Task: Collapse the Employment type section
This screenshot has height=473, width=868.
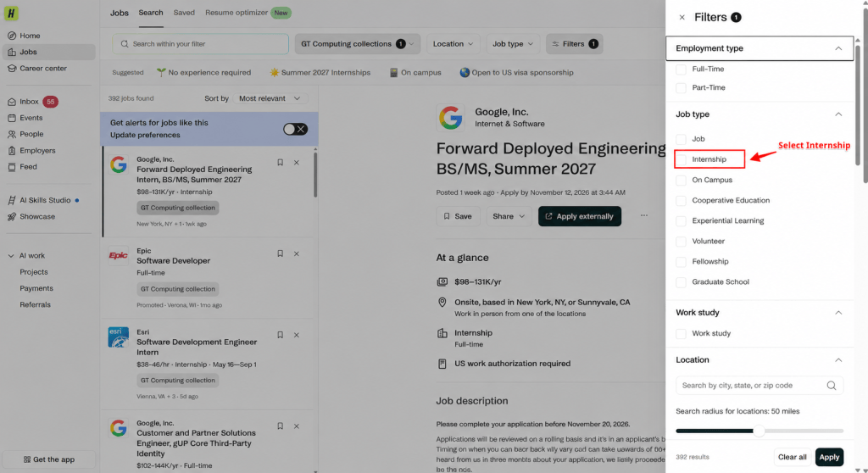Action: pyautogui.click(x=838, y=48)
